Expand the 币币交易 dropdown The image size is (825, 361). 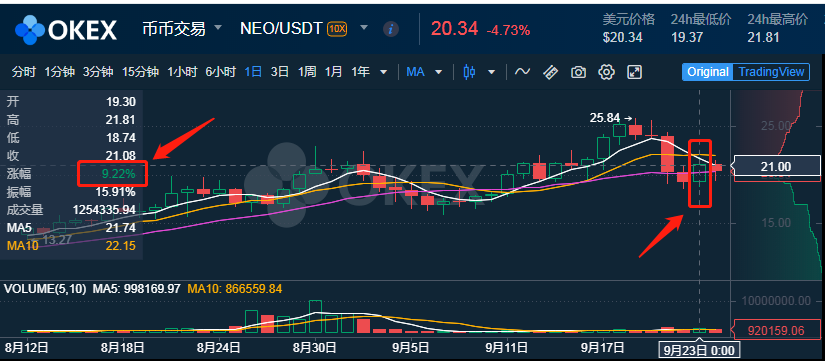tap(218, 27)
